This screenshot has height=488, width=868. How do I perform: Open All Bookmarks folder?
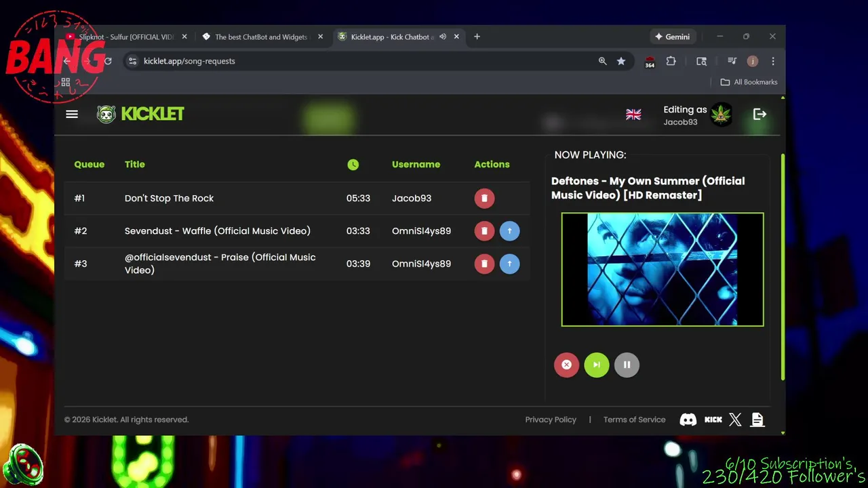click(749, 82)
